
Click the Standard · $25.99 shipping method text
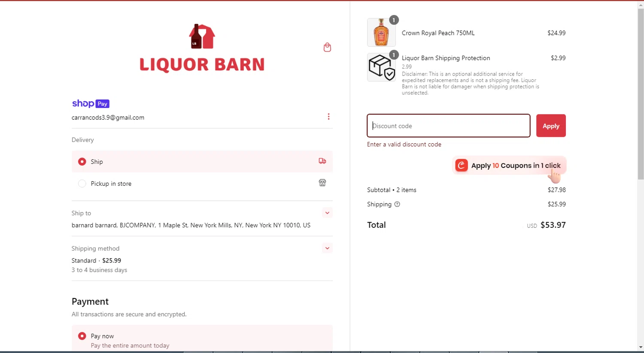pos(96,260)
